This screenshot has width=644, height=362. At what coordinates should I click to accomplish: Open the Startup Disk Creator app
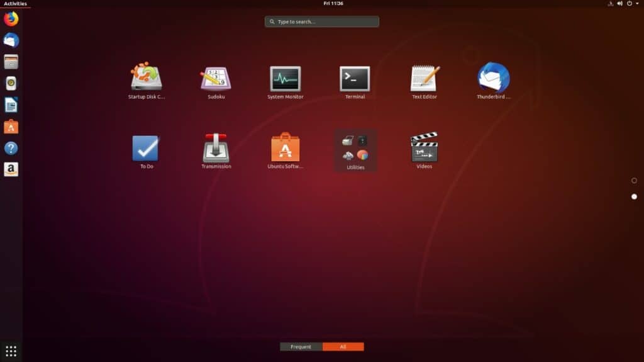click(x=146, y=78)
